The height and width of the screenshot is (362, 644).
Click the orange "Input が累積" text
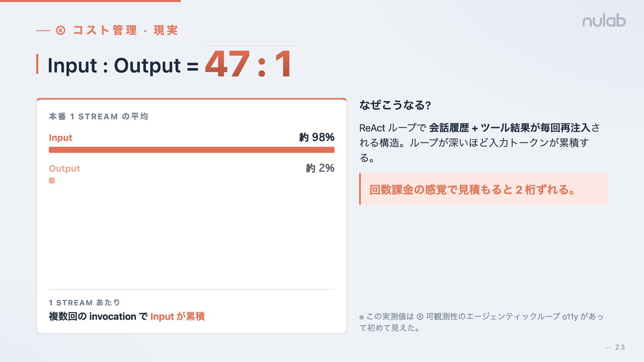[177, 316]
